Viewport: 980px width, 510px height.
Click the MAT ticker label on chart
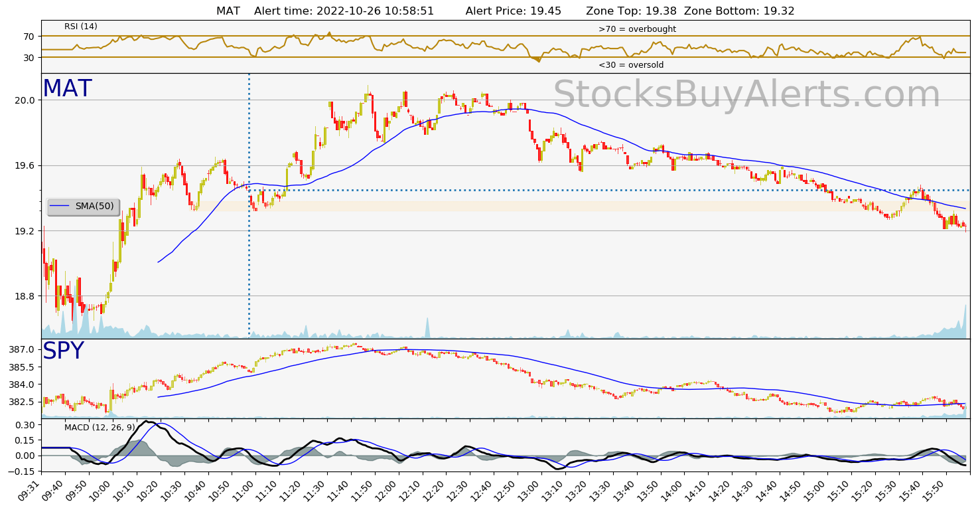67,89
